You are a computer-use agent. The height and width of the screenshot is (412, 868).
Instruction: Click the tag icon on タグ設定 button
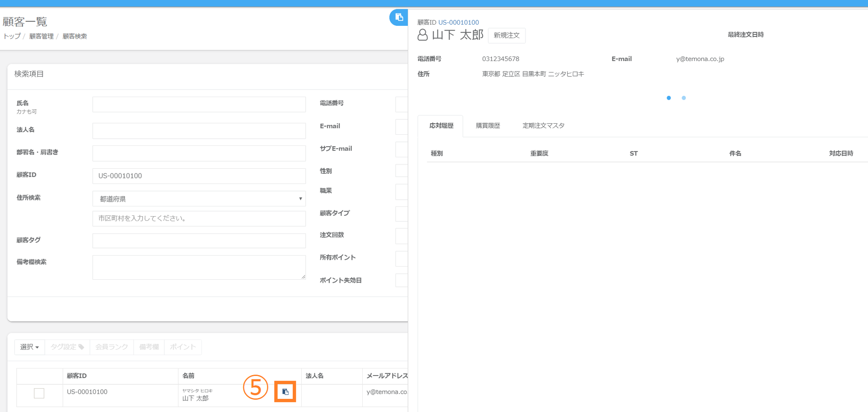point(81,347)
